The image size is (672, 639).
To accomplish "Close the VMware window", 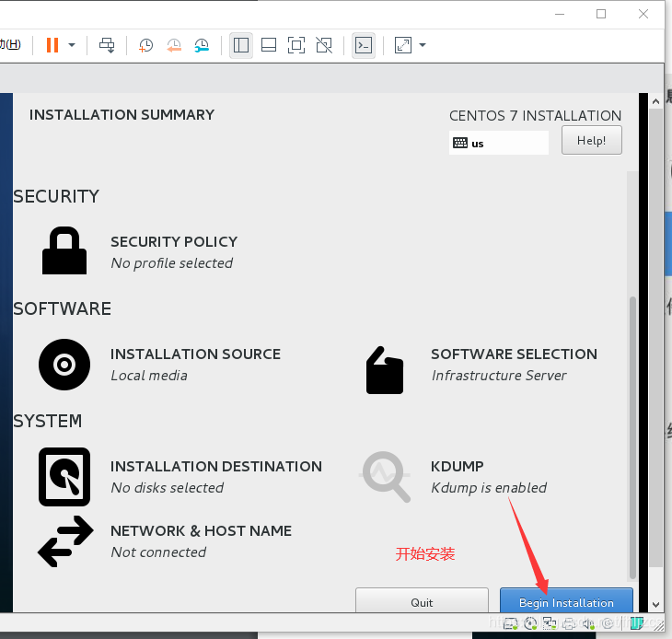I will click(643, 14).
